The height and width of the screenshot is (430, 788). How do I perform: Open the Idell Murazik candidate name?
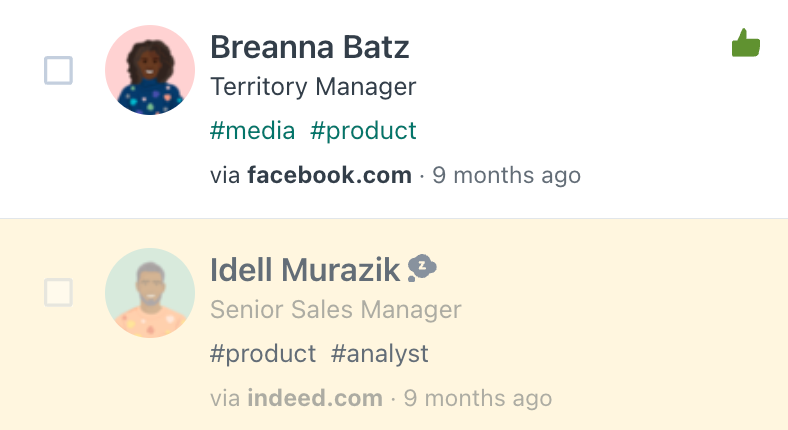coord(305,270)
